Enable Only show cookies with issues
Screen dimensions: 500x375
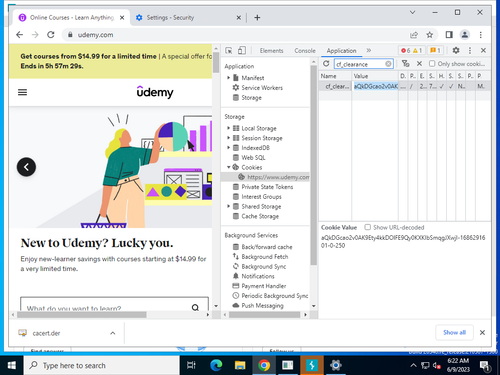[x=432, y=64]
